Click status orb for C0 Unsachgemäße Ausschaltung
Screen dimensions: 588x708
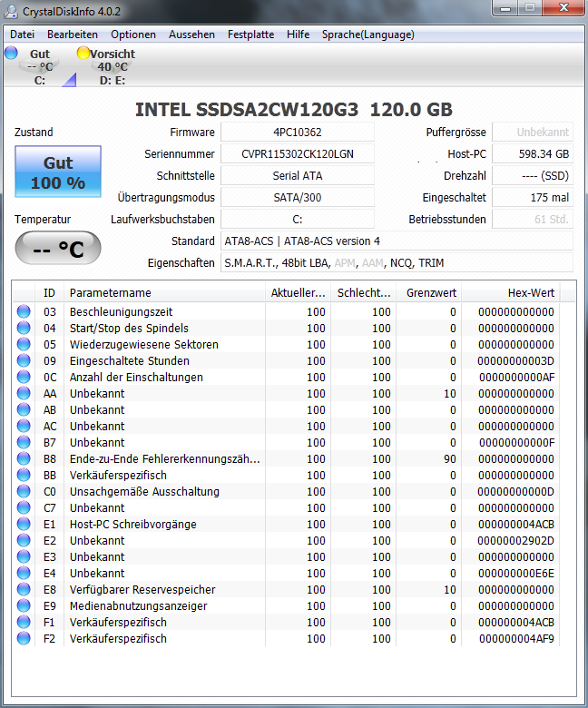click(24, 491)
